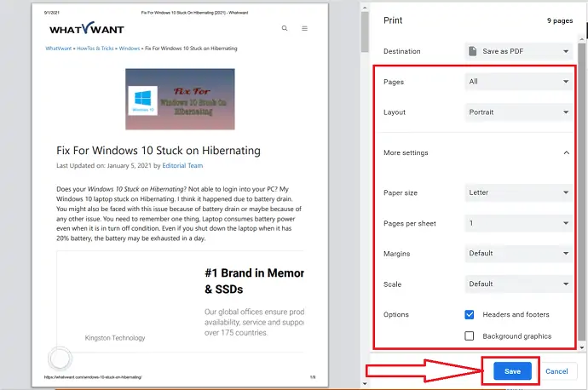Click the search magnifier icon in page preview
This screenshot has height=390, width=588.
pos(285,28)
